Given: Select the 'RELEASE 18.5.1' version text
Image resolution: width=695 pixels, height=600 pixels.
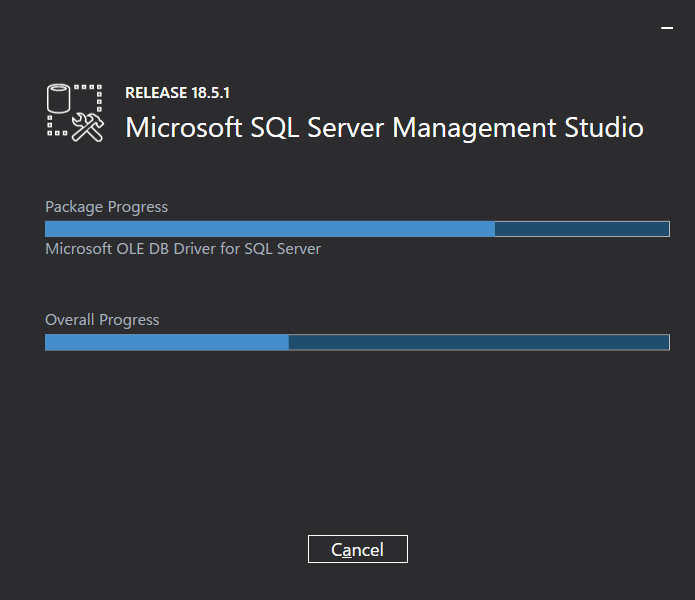Looking at the screenshot, I should pyautogui.click(x=177, y=93).
